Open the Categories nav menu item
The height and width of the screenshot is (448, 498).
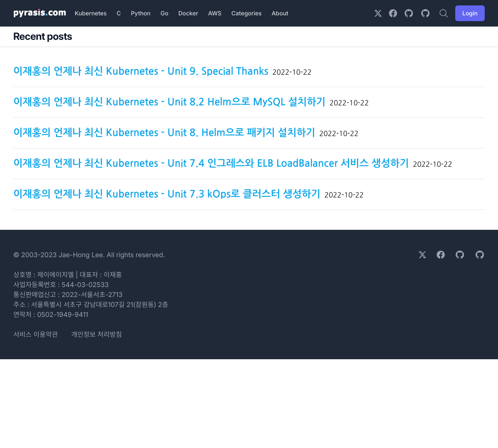pos(247,13)
